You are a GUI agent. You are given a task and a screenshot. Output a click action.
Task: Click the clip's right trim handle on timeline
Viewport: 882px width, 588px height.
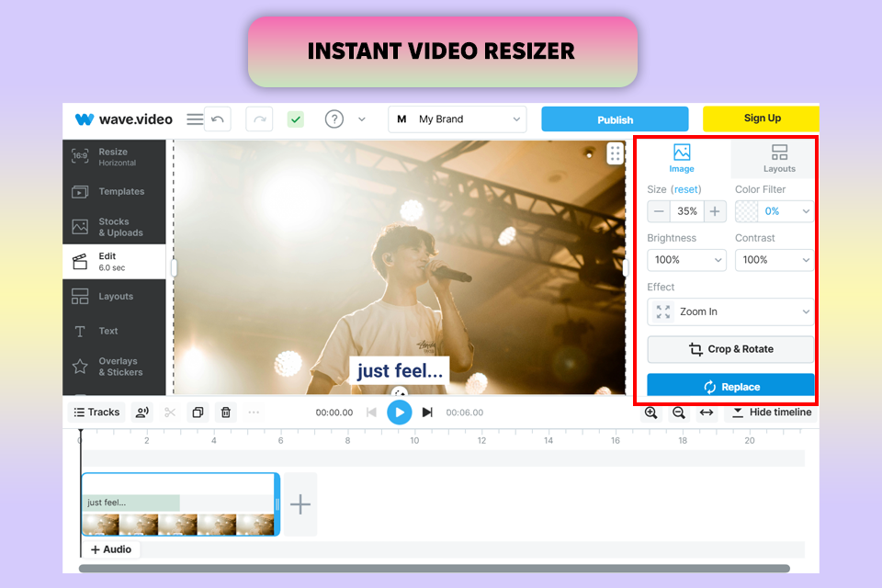[277, 504]
